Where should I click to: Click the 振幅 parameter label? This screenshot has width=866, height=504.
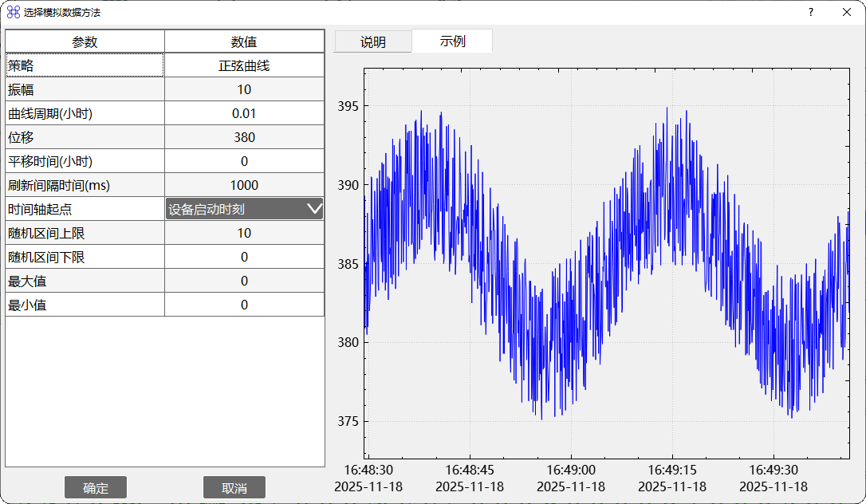pyautogui.click(x=21, y=89)
